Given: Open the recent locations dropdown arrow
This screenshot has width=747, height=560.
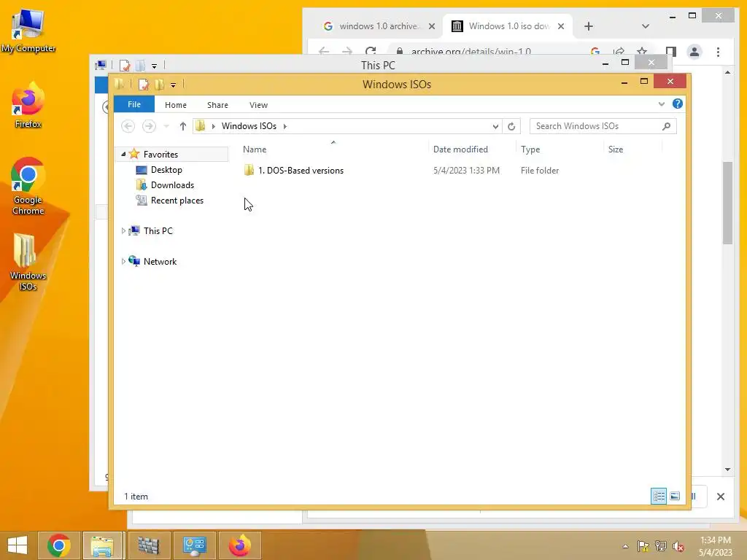Looking at the screenshot, I should click(166, 126).
